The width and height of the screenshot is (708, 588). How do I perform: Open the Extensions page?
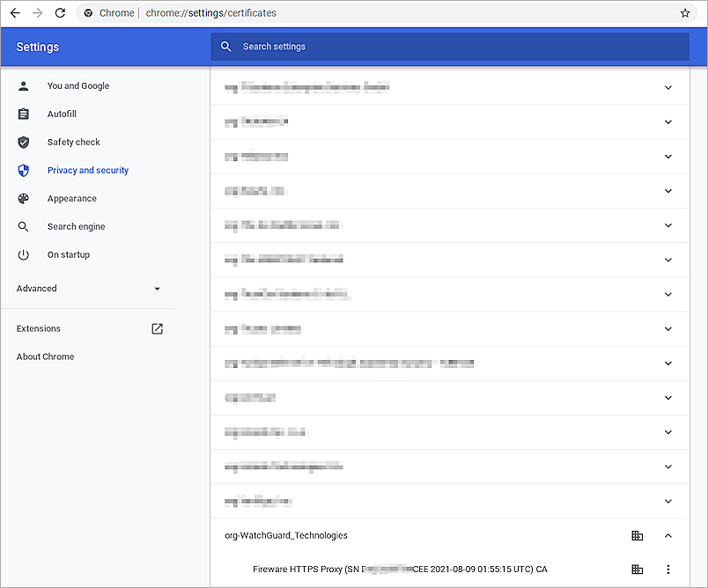38,328
